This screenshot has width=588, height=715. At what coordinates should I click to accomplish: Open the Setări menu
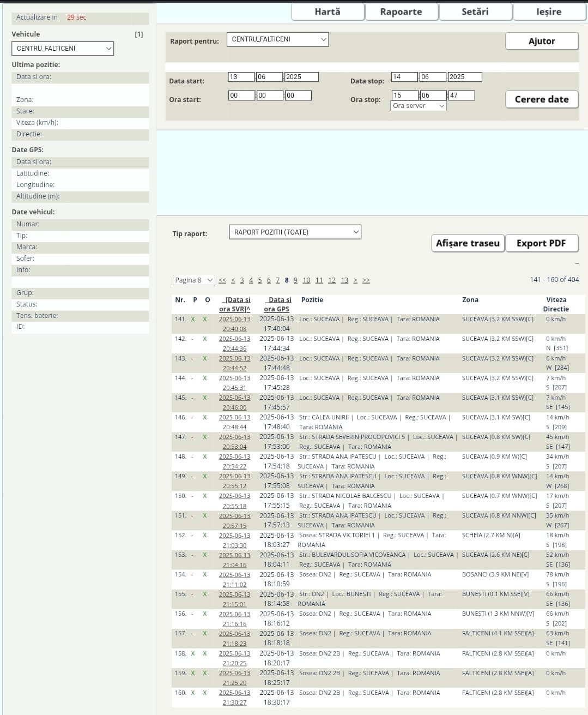(x=475, y=11)
